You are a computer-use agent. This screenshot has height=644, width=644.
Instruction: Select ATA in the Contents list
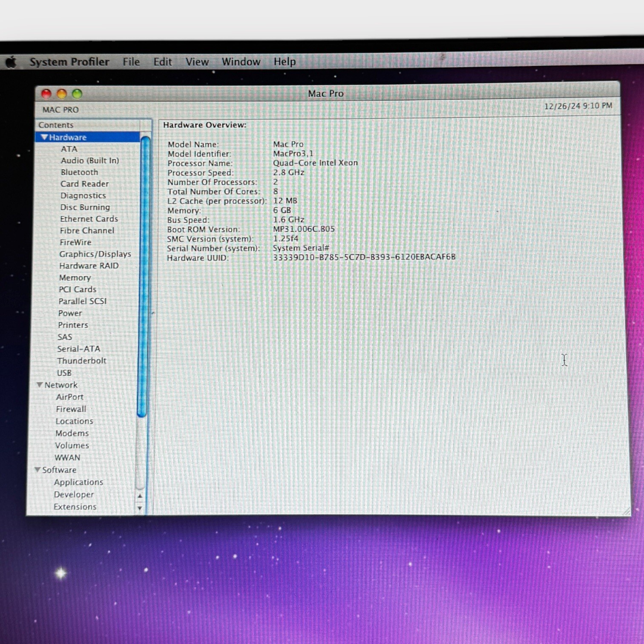click(x=69, y=149)
